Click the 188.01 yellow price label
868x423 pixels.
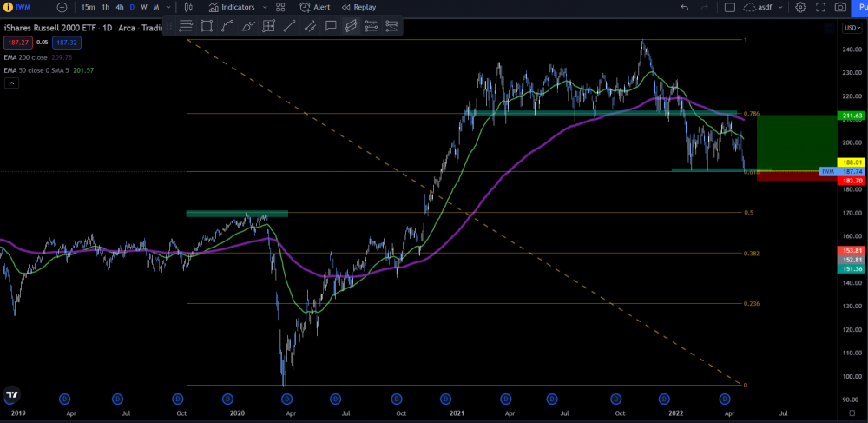(852, 162)
